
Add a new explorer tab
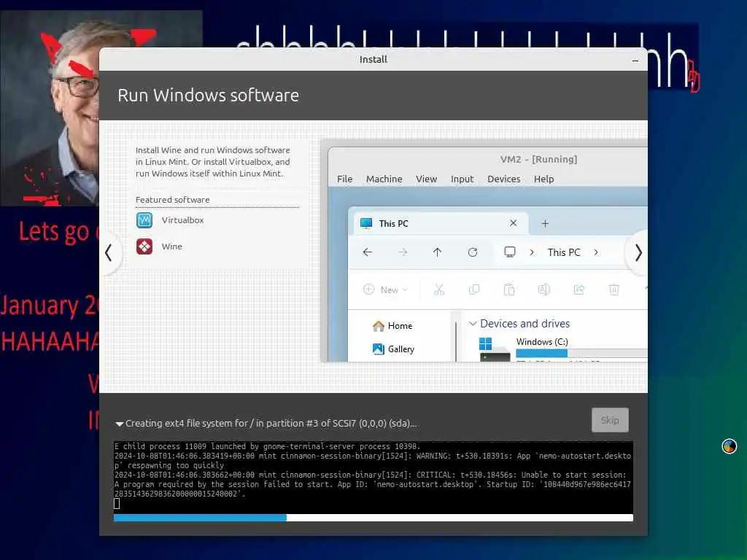click(x=545, y=223)
